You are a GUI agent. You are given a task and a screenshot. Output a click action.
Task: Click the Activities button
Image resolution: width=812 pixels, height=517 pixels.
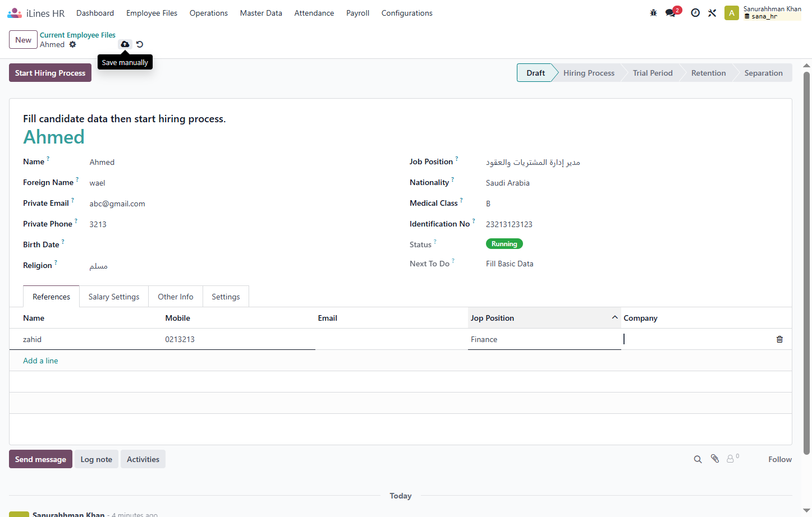(143, 459)
